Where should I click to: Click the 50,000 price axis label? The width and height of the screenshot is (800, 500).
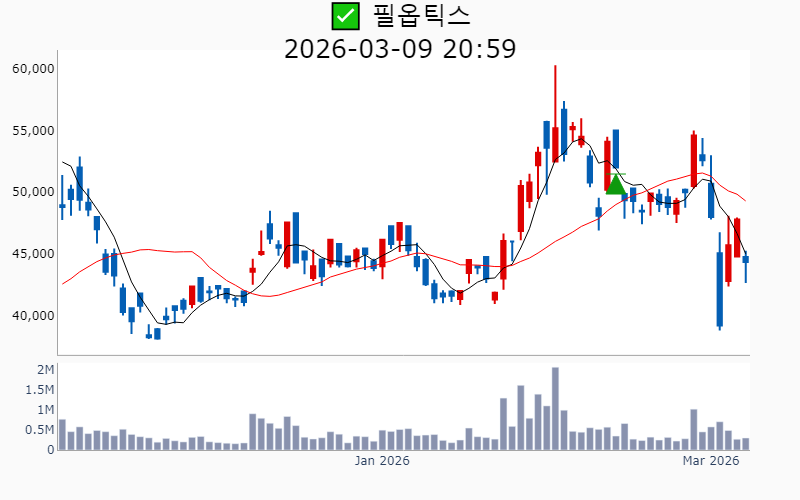pyautogui.click(x=32, y=192)
